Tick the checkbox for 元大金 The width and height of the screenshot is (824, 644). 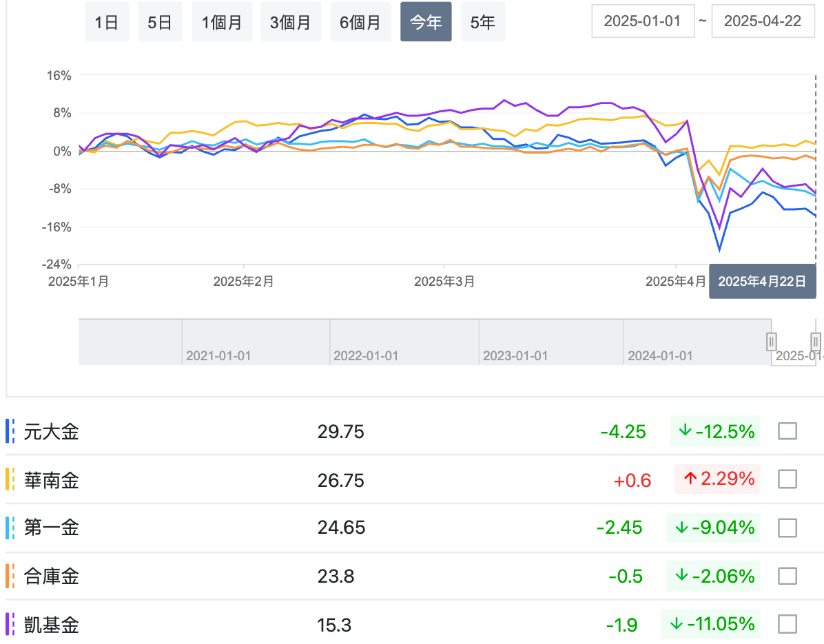click(x=787, y=431)
